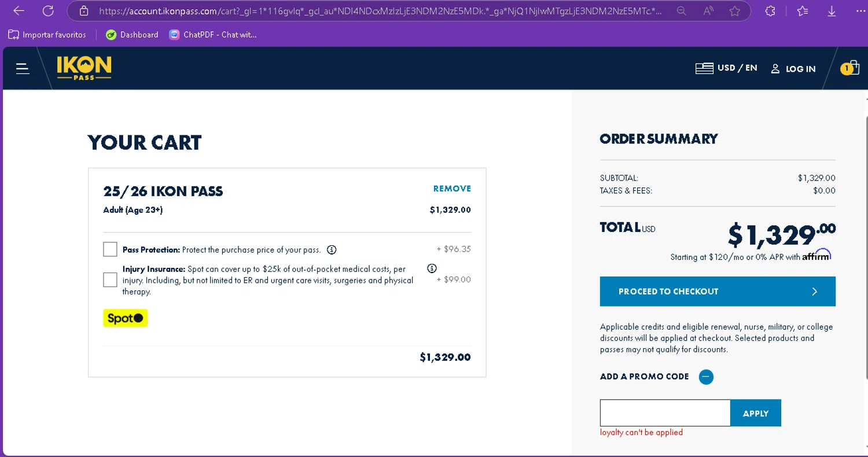
Task: Add page to favorites star icon
Action: click(735, 11)
